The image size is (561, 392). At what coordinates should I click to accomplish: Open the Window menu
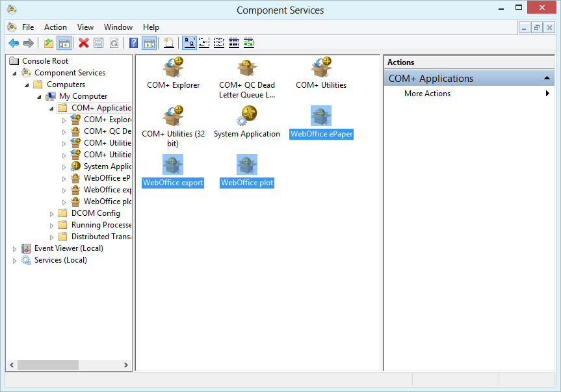[118, 27]
